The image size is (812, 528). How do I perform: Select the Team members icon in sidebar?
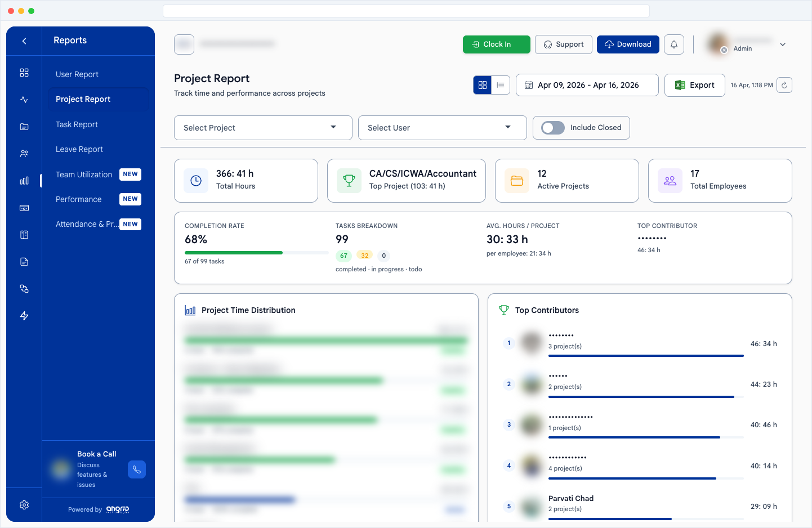coord(24,153)
